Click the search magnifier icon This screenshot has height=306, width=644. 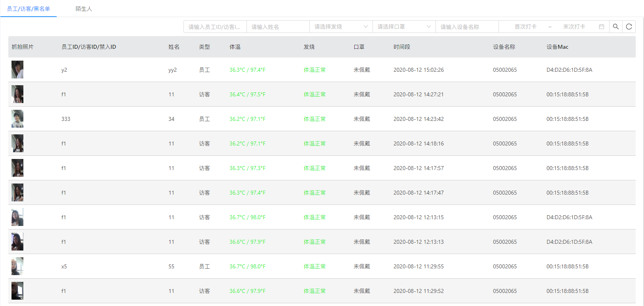coord(615,27)
